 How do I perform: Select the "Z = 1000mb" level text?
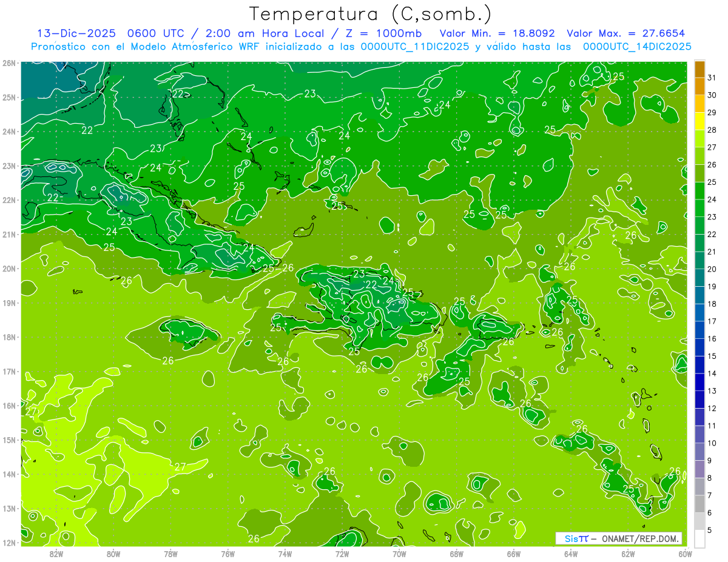(383, 33)
